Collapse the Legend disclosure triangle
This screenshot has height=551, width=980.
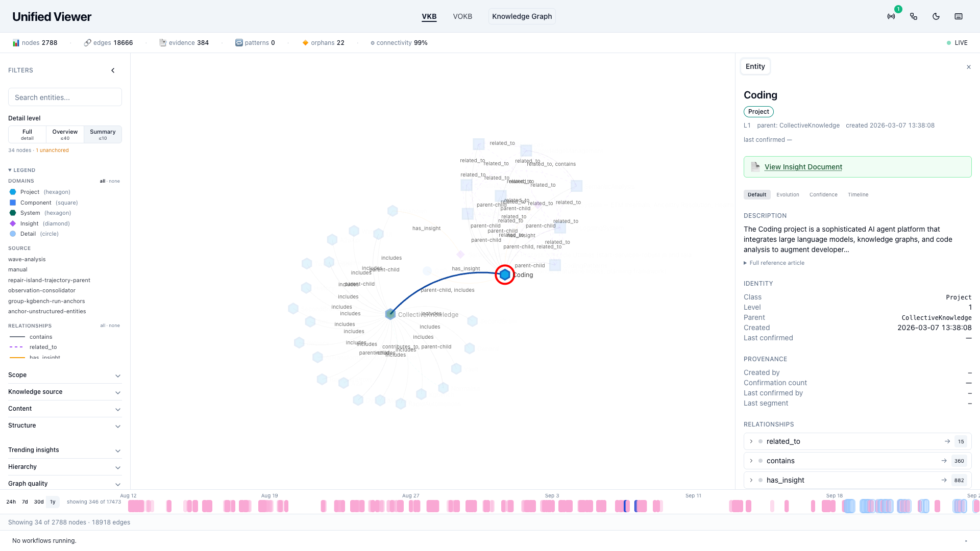(x=10, y=170)
